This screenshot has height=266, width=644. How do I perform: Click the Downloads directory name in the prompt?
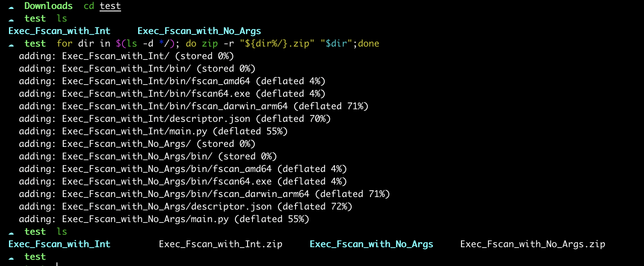coord(48,6)
